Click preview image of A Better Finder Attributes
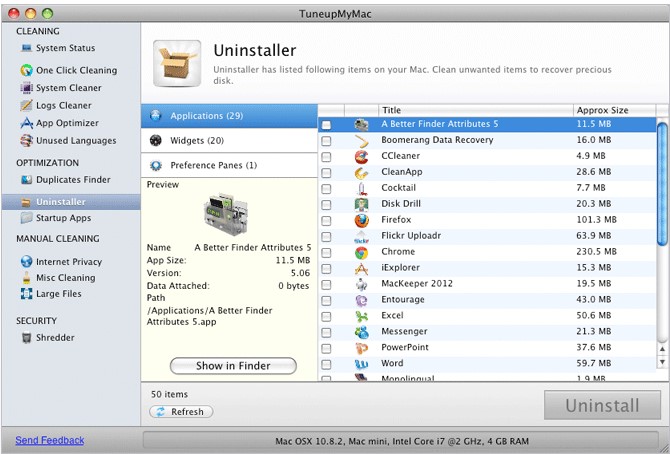The height and width of the screenshot is (454, 670). (226, 214)
